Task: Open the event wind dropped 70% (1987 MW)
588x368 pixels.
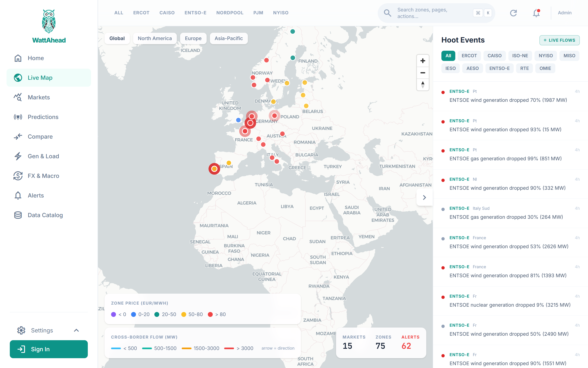Action: click(x=510, y=96)
